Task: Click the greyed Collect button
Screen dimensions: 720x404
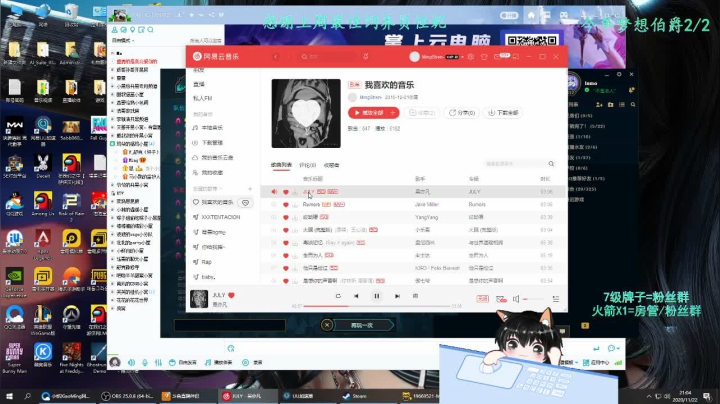Action: click(x=422, y=112)
